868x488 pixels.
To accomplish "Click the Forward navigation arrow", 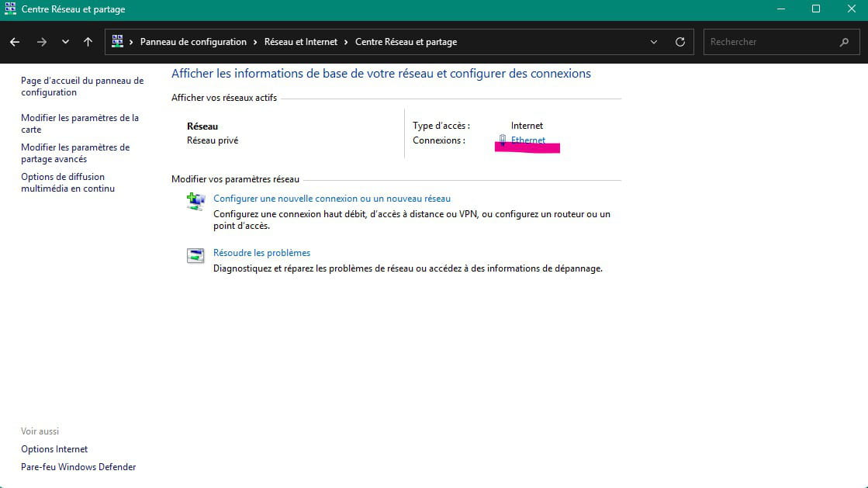I will point(42,42).
